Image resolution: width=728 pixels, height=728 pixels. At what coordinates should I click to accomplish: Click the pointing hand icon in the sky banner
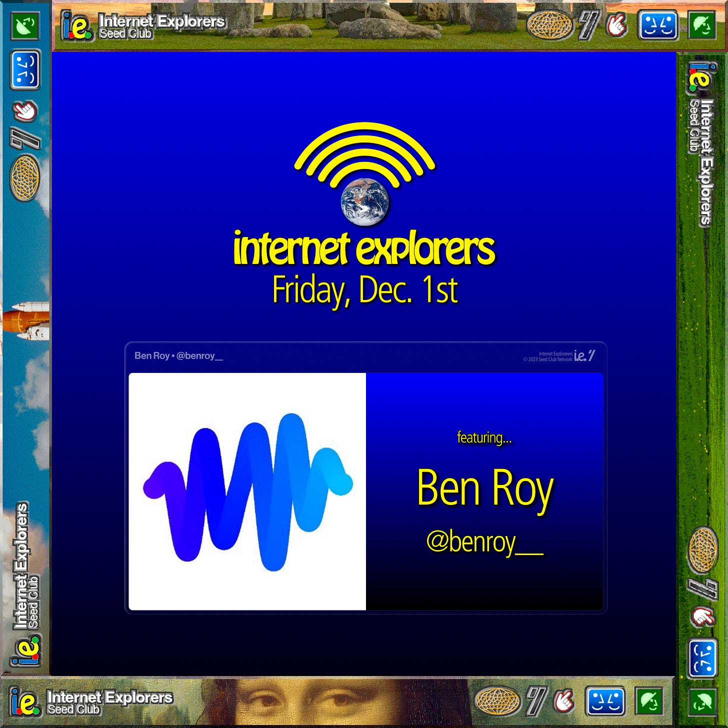click(25, 110)
